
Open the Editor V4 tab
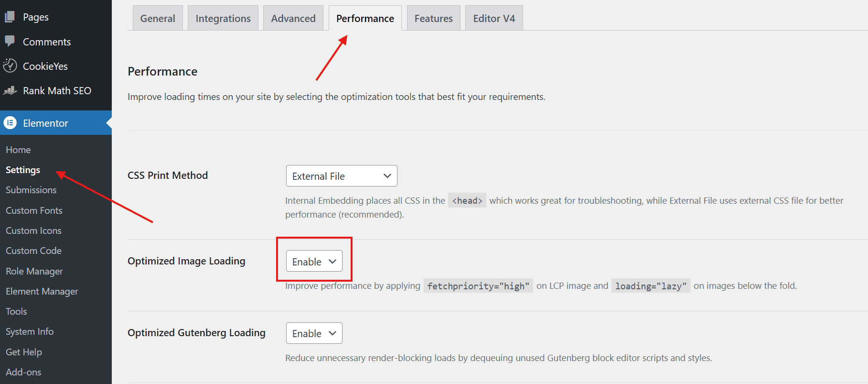click(494, 18)
